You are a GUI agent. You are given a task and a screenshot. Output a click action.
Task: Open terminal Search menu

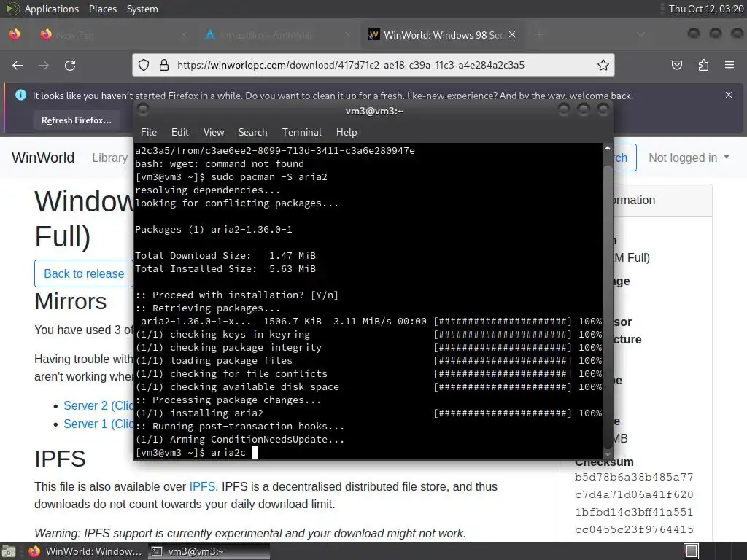252,132
